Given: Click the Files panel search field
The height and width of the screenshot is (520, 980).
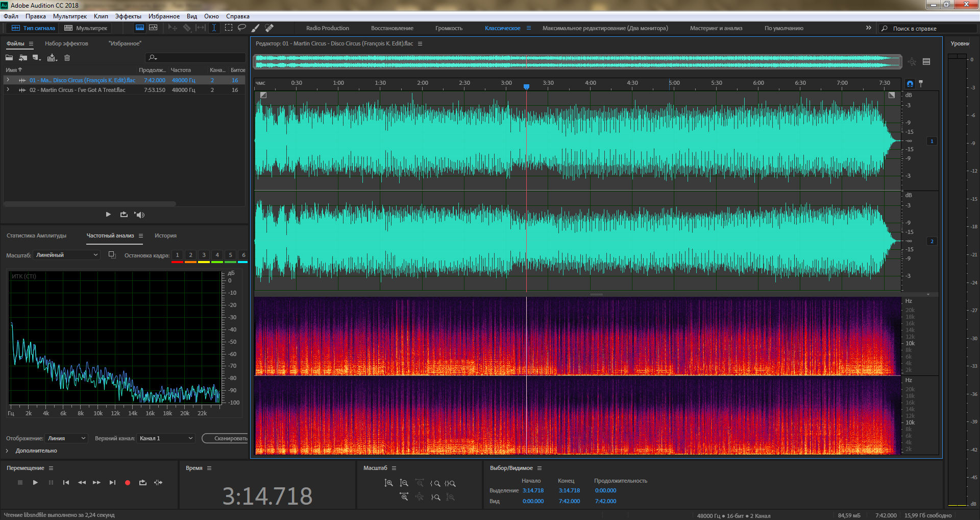Looking at the screenshot, I should [x=195, y=58].
